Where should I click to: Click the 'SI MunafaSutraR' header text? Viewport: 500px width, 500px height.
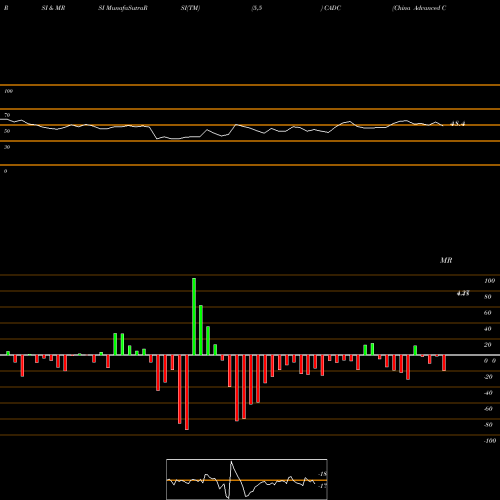(x=123, y=8)
